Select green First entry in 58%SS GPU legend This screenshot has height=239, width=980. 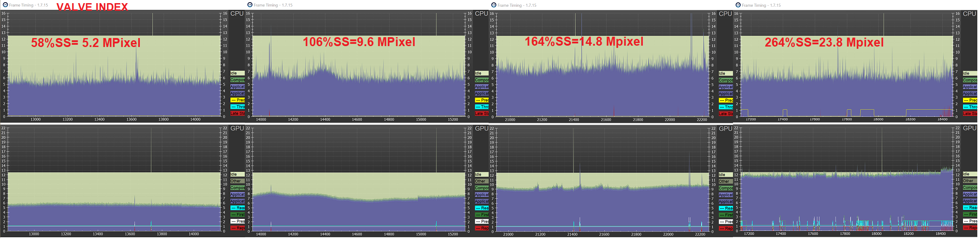pyautogui.click(x=238, y=214)
